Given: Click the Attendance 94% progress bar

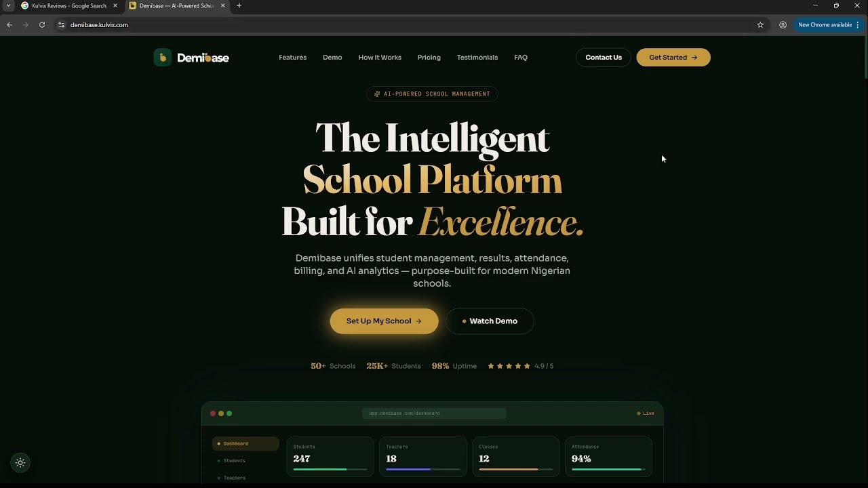Looking at the screenshot, I should pos(608,469).
